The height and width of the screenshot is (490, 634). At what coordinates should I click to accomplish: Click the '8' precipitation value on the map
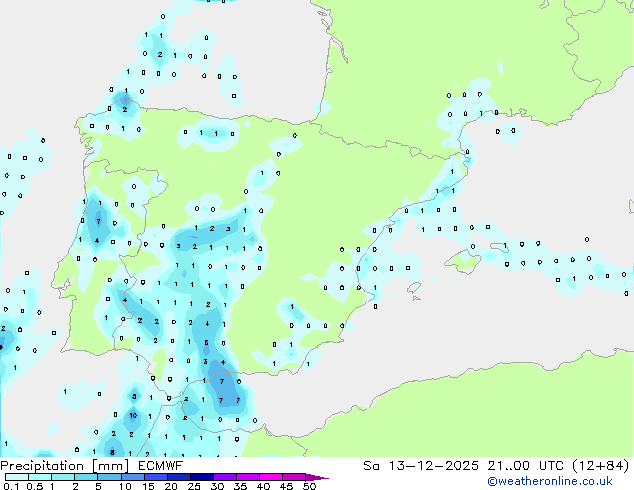pyautogui.click(x=112, y=452)
